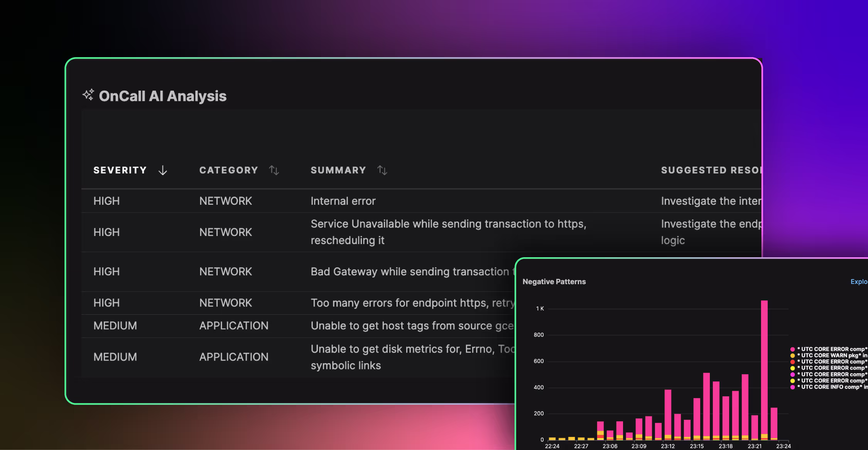Click the magenta legend dot for UTC CORE INFO comp
868x450 pixels.
(x=793, y=387)
